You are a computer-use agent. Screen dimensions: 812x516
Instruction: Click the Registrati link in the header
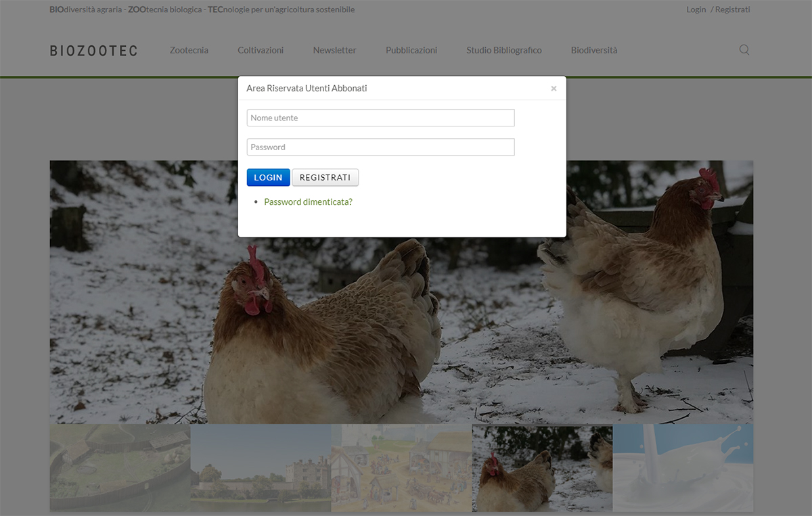[733, 9]
